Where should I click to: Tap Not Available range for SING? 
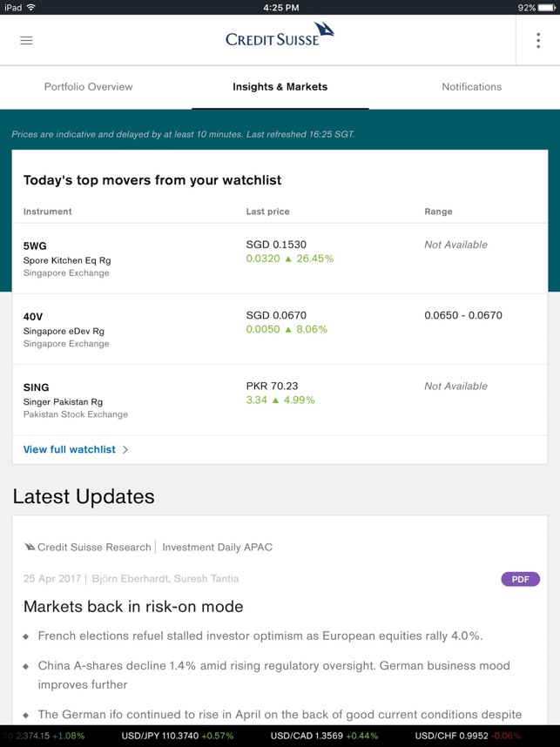pos(456,386)
